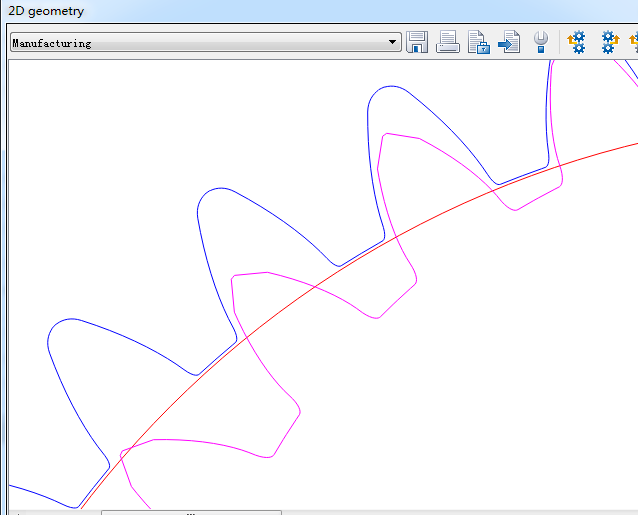Click the document with lock icon

click(479, 42)
